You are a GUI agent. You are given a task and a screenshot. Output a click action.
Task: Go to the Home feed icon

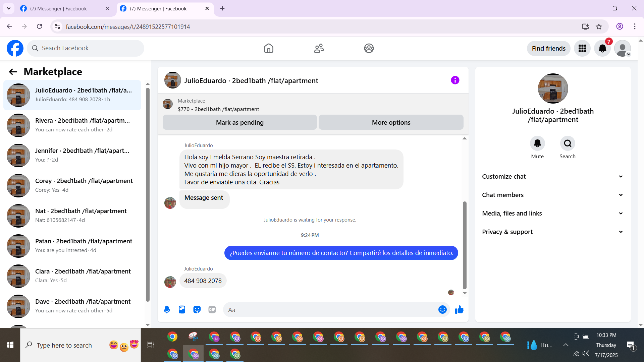(269, 48)
